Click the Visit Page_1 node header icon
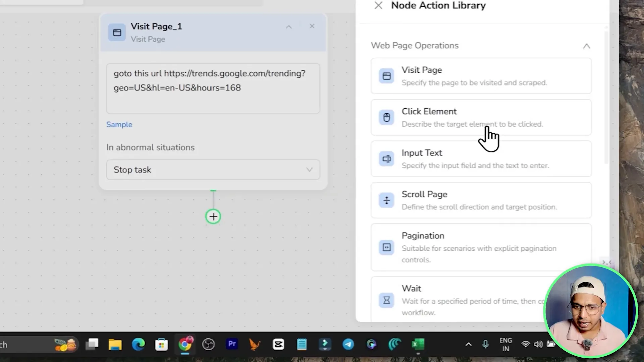The height and width of the screenshot is (362, 644). click(x=117, y=32)
